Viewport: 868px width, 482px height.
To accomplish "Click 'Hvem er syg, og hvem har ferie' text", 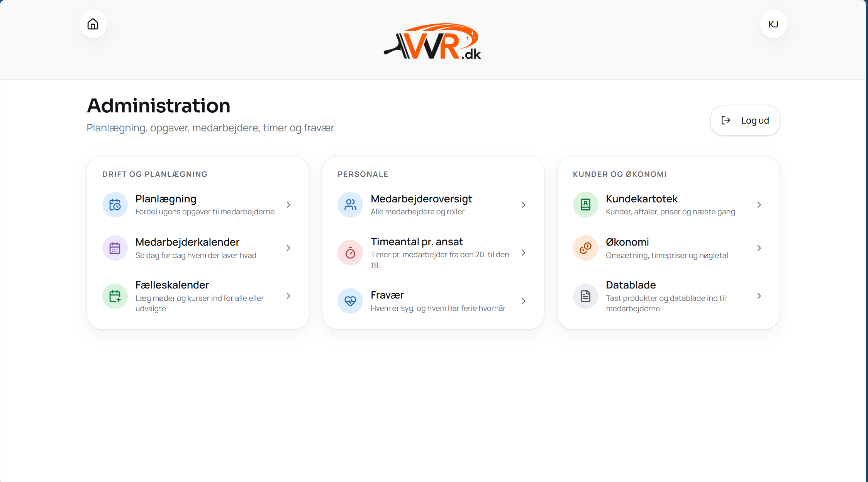I will [438, 308].
